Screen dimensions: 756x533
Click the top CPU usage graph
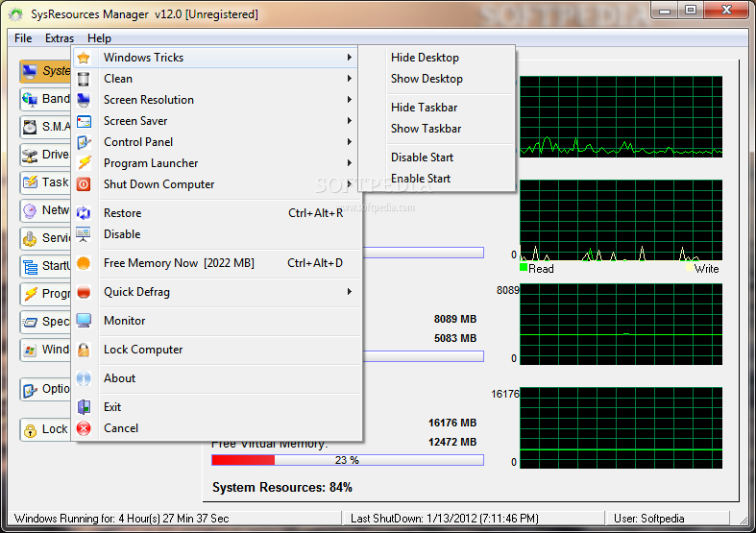[621, 116]
